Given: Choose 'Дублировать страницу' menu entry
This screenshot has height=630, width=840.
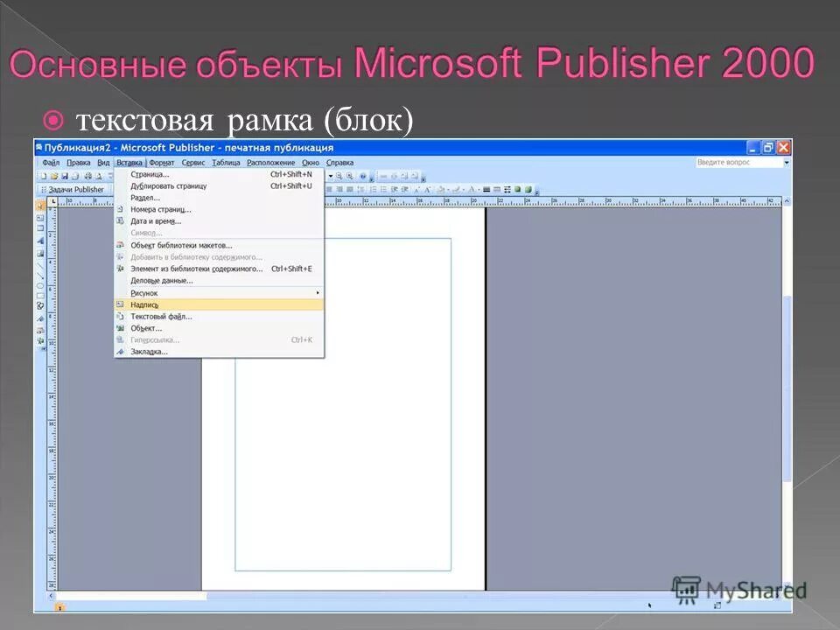Looking at the screenshot, I should (x=219, y=185).
